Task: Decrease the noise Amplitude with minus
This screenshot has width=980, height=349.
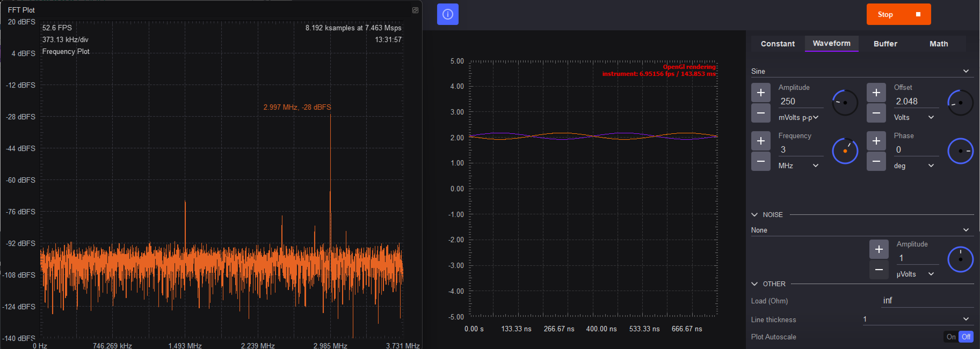Action: point(879,270)
